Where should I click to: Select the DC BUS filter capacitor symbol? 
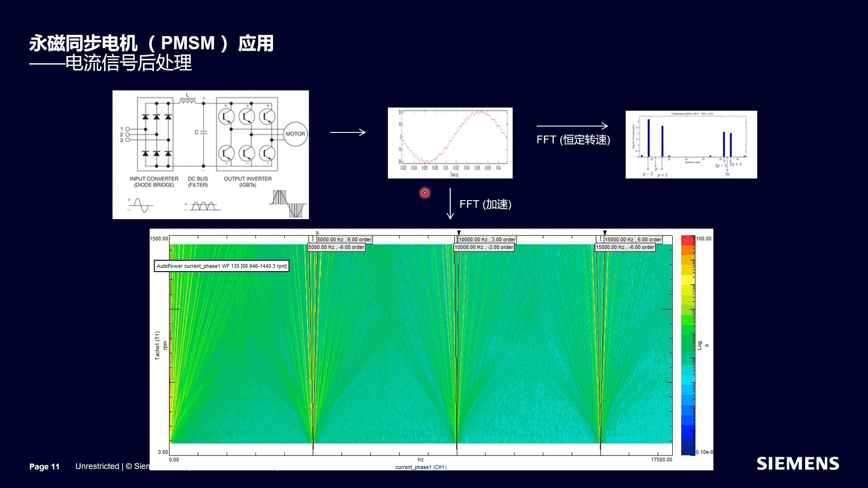pyautogui.click(x=203, y=133)
